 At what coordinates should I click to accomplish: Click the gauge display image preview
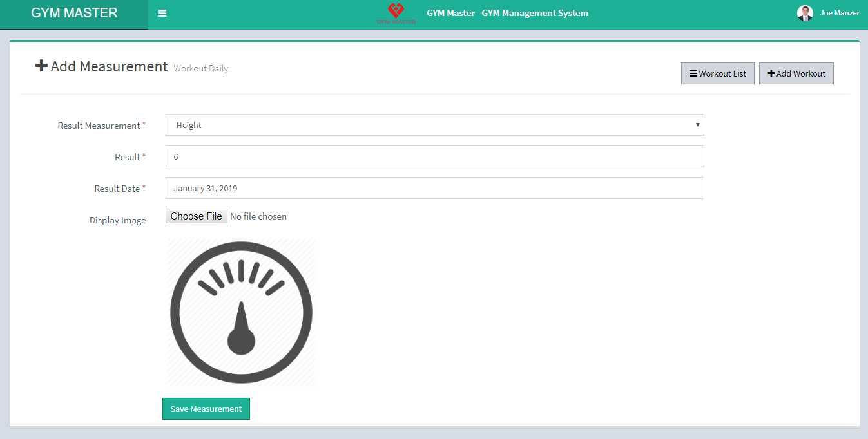241,312
